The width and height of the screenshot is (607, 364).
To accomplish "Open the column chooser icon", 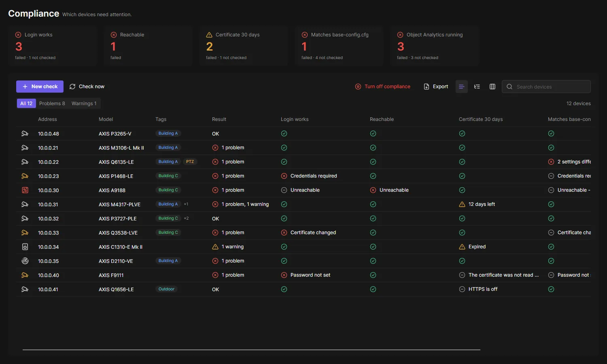I will click(x=492, y=87).
